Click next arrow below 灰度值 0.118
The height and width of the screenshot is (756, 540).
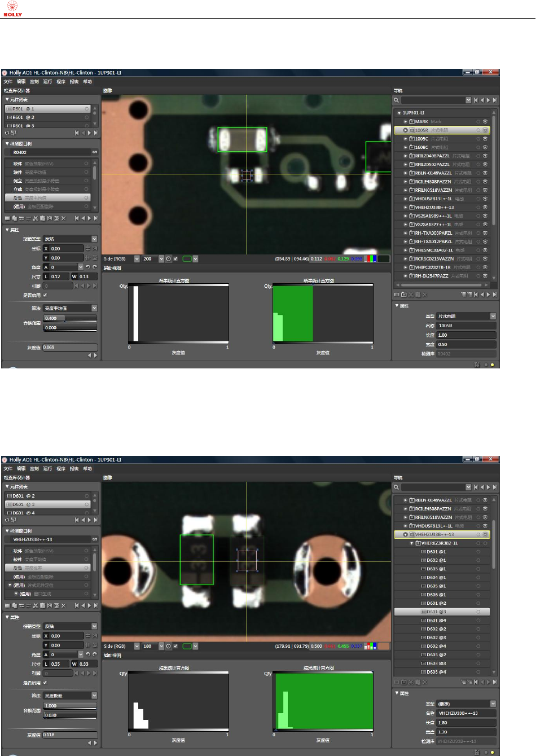[95, 743]
